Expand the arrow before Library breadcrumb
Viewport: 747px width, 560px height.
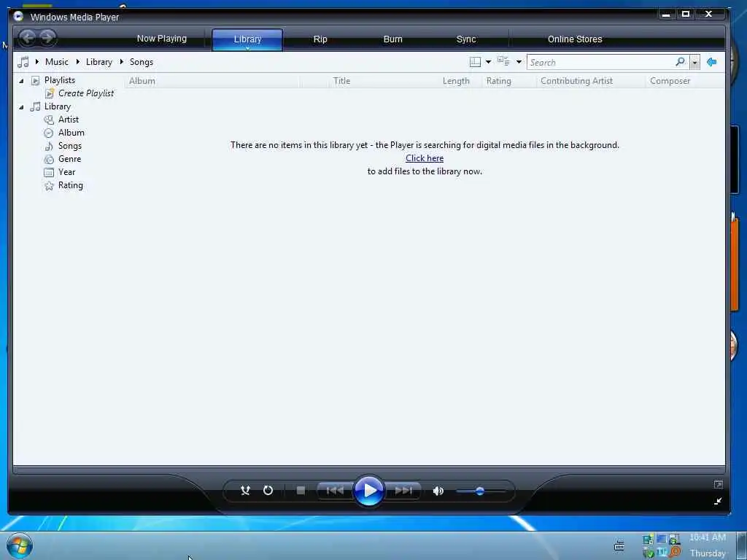[77, 62]
